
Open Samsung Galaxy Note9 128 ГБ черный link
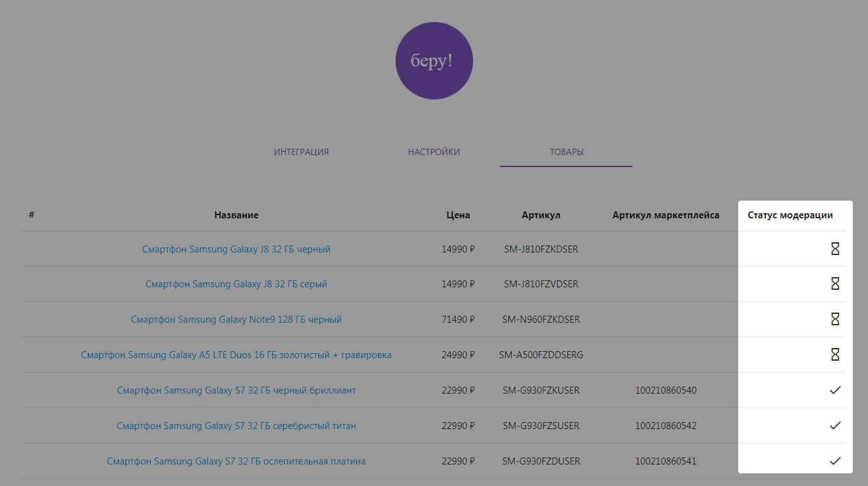click(236, 320)
